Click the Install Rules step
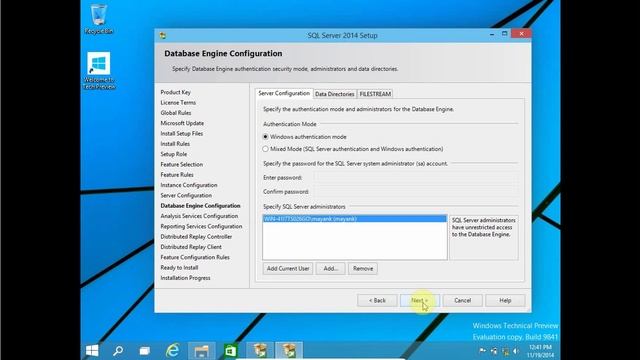Screen dimensions: 640x360 pyautogui.click(x=175, y=144)
